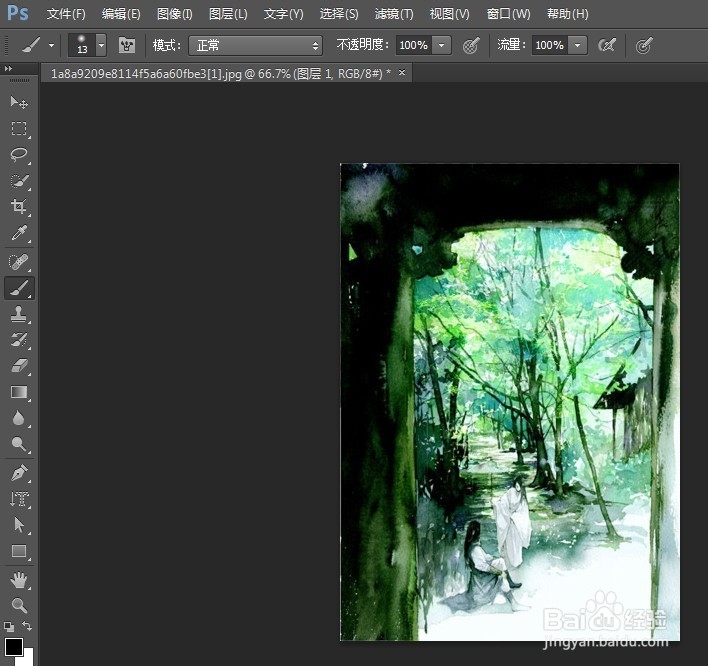The width and height of the screenshot is (708, 666).
Task: Select the Lasso tool
Action: pos(19,155)
